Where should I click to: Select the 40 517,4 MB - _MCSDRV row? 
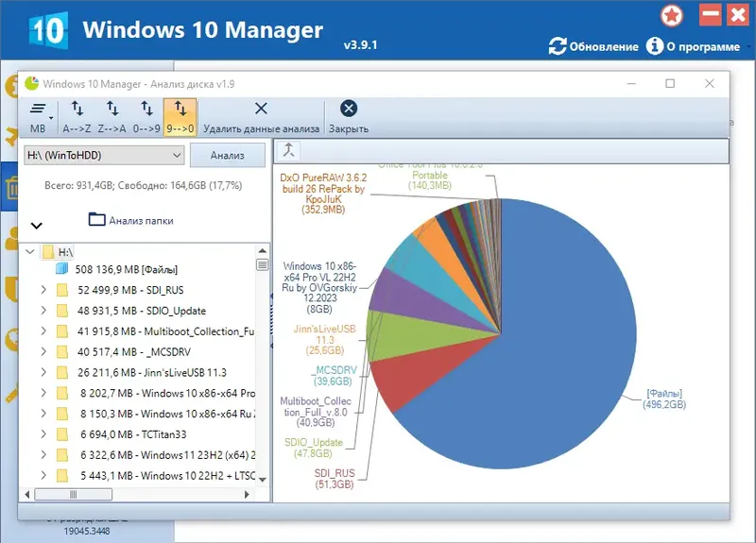click(134, 352)
